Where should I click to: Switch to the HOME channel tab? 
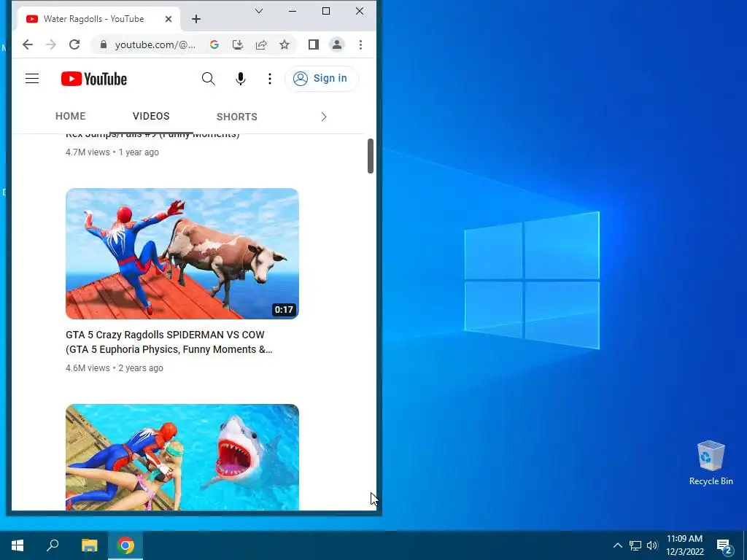(71, 116)
